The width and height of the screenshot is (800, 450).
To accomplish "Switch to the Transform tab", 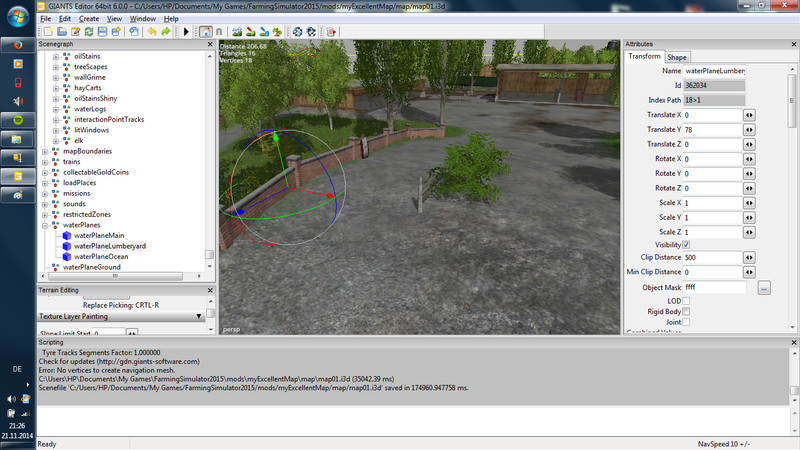I will (644, 56).
